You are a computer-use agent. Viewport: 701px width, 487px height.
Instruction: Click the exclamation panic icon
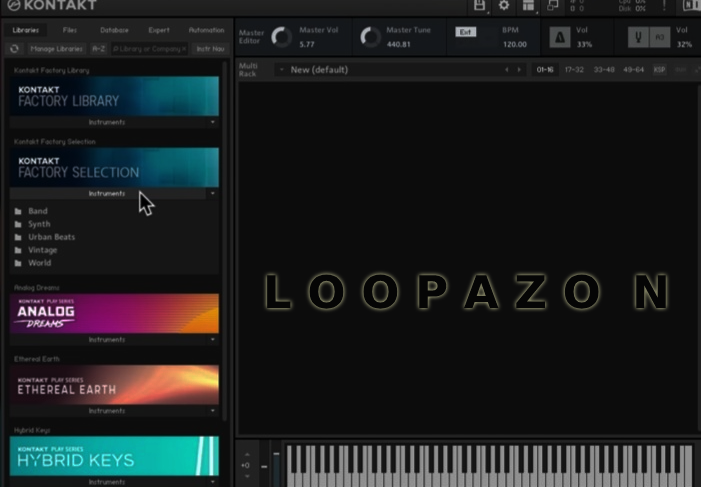click(x=665, y=7)
